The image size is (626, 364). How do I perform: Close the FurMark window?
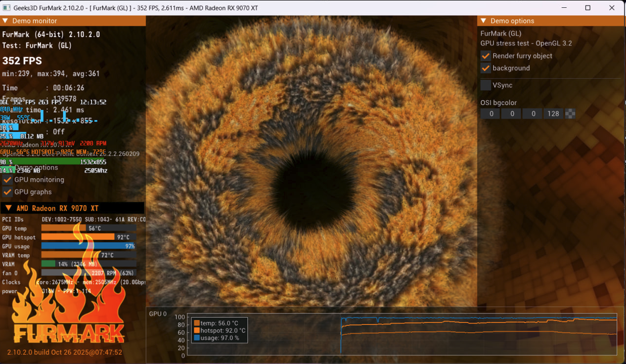tap(612, 8)
